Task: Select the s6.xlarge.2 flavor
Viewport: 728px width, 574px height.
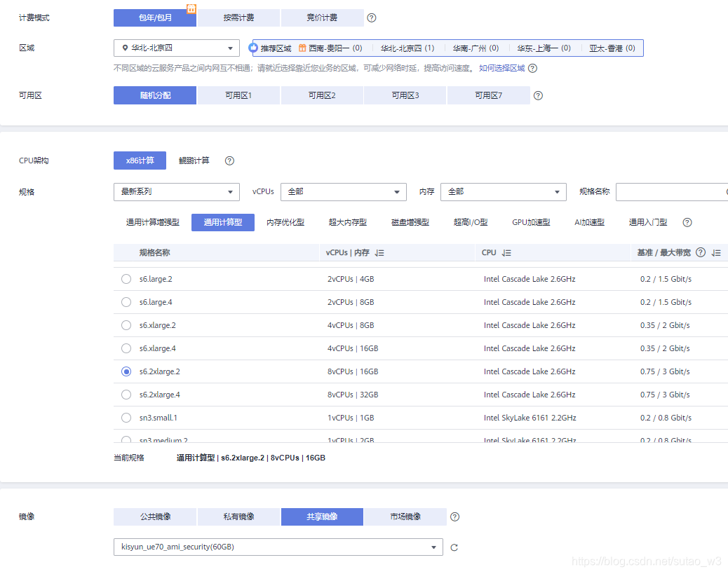Action: pyautogui.click(x=126, y=324)
